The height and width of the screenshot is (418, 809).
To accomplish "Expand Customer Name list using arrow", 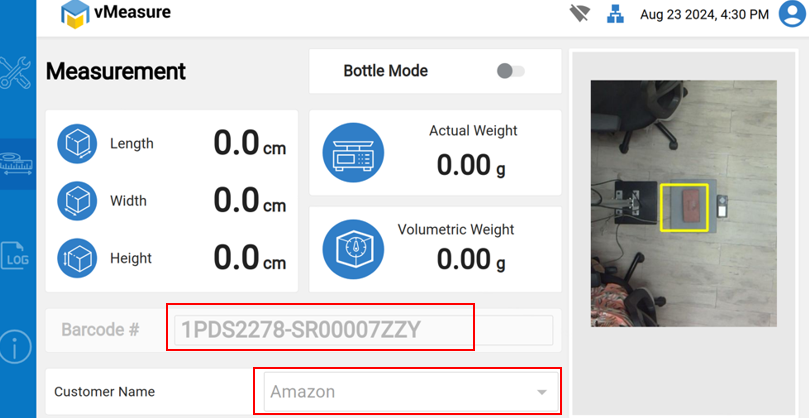I will 541,392.
